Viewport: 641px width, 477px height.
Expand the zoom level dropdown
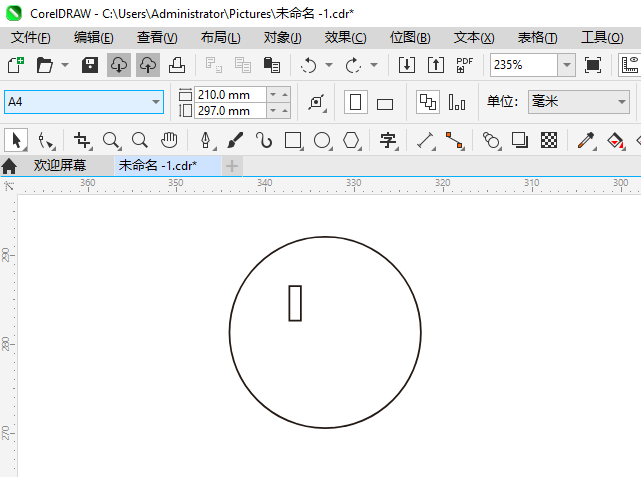pos(567,65)
